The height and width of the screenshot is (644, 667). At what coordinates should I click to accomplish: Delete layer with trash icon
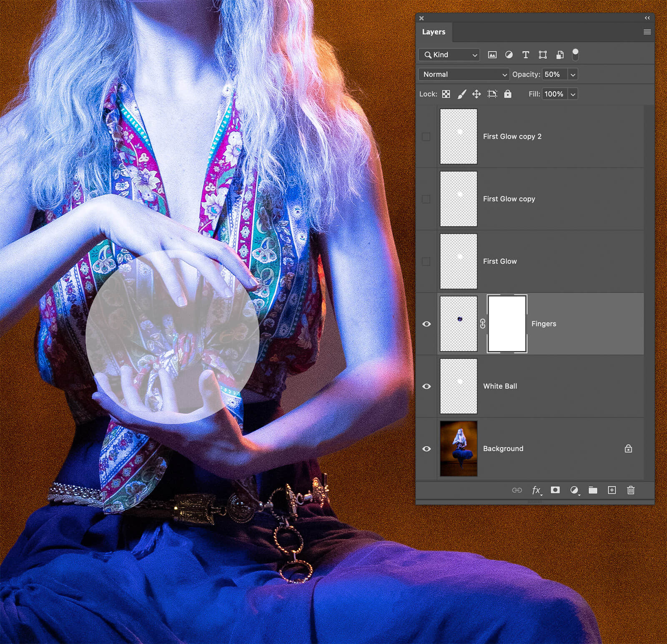click(631, 490)
